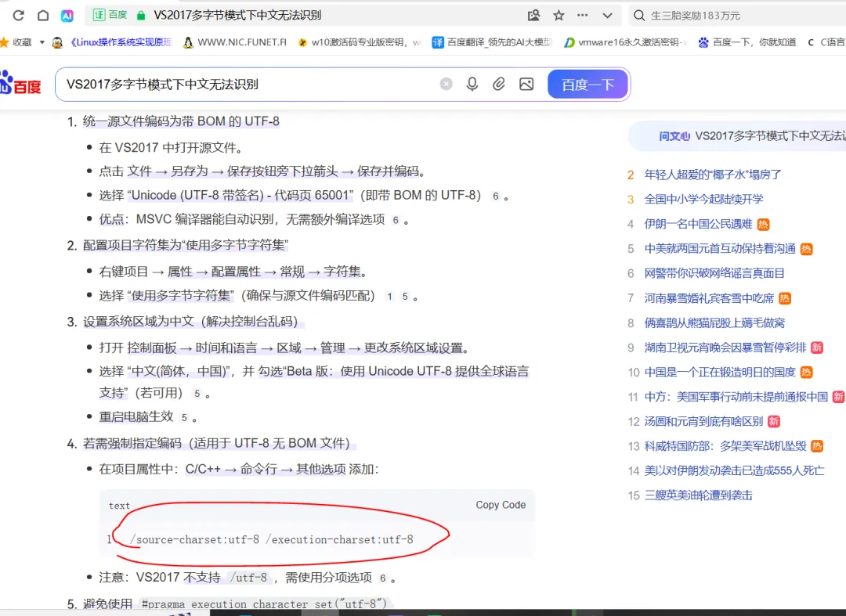
Task: Click the green lock security icon
Action: pyautogui.click(x=141, y=16)
